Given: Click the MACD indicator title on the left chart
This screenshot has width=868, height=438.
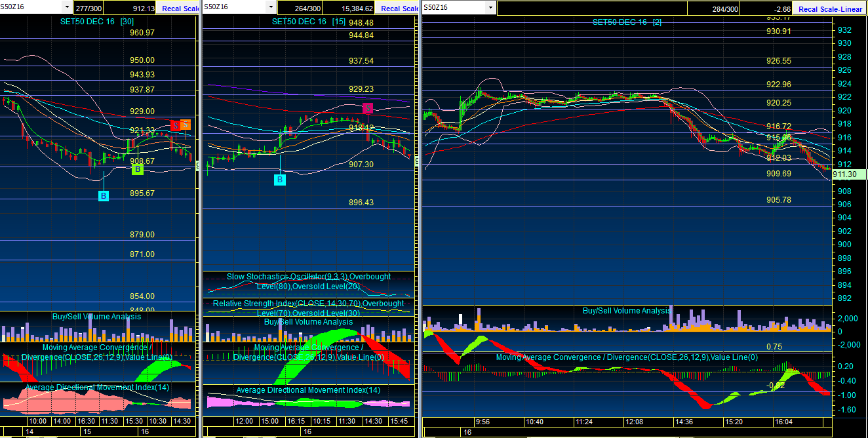Looking at the screenshot, I should click(97, 352).
